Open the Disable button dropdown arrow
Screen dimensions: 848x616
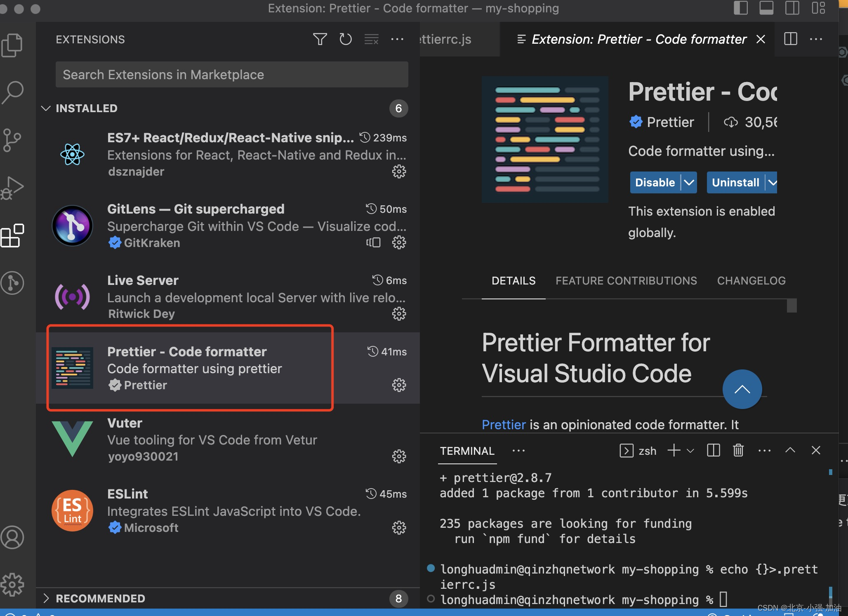click(689, 182)
